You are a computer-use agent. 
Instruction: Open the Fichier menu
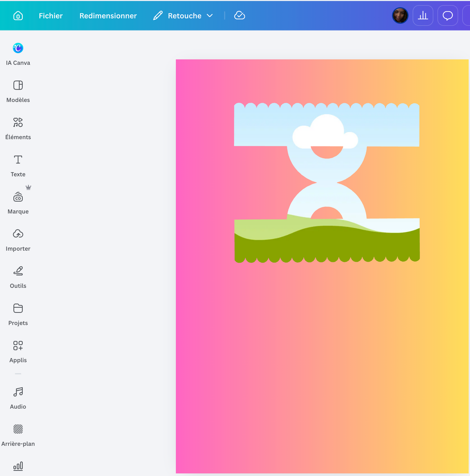point(51,16)
